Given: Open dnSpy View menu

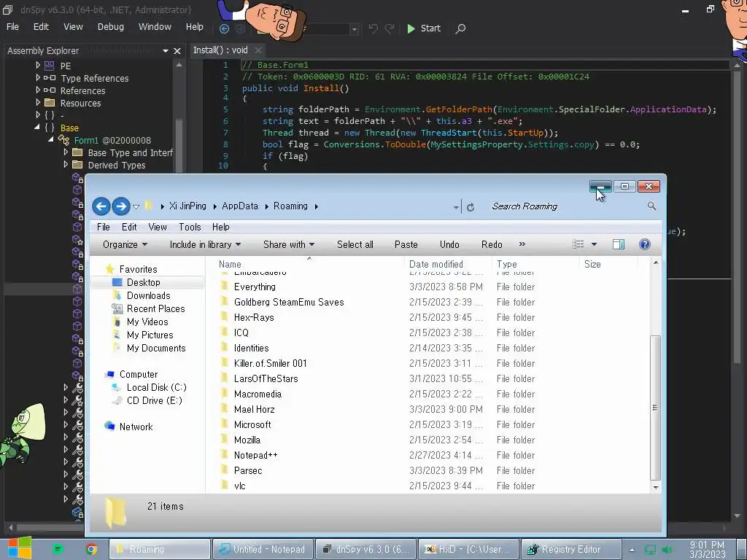Looking at the screenshot, I should click(x=73, y=27).
